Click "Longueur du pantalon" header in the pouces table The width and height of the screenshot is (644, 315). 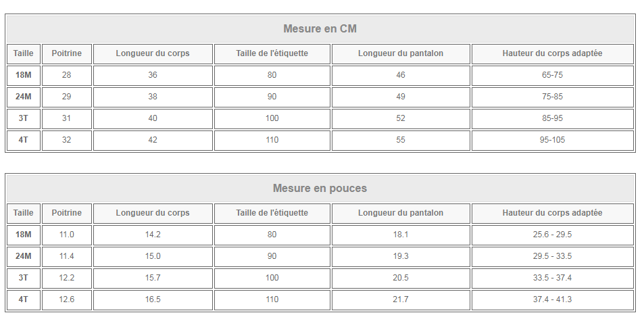(x=401, y=213)
